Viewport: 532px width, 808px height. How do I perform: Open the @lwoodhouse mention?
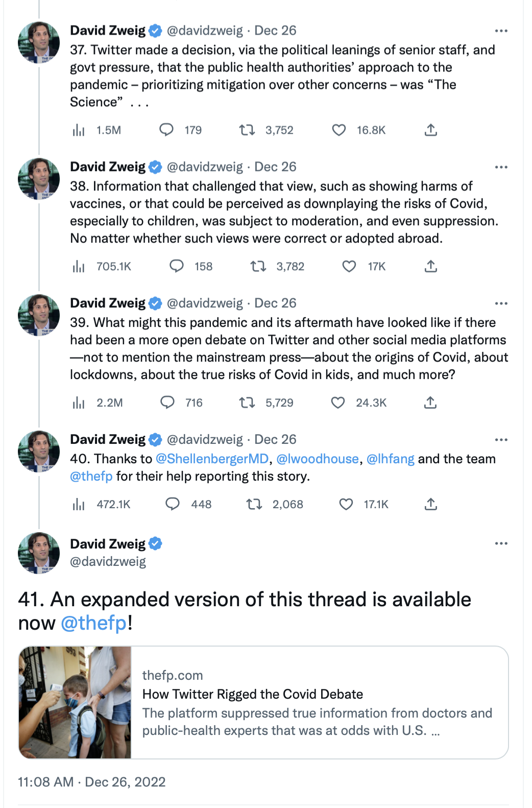point(318,459)
